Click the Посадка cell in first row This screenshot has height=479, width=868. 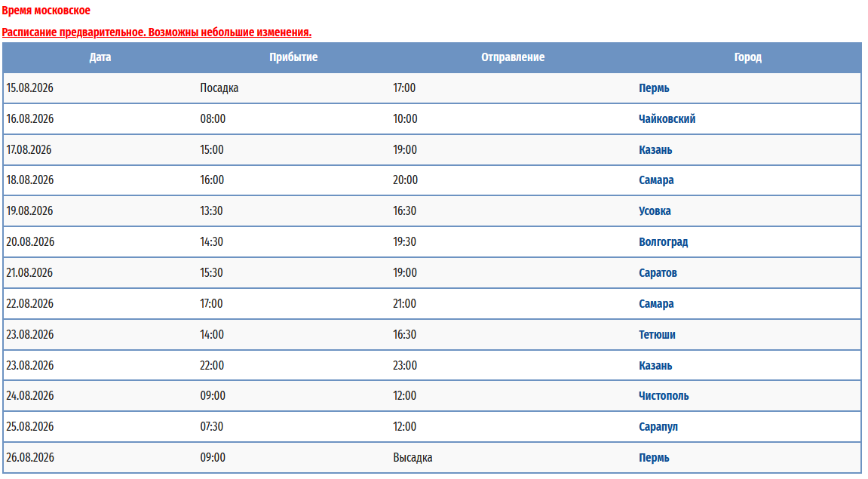pyautogui.click(x=219, y=88)
